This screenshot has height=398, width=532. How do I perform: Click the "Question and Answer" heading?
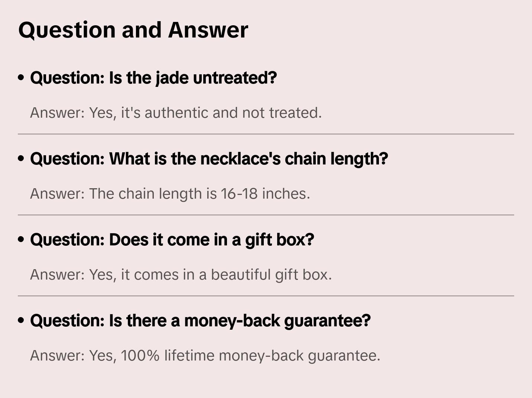[133, 30]
